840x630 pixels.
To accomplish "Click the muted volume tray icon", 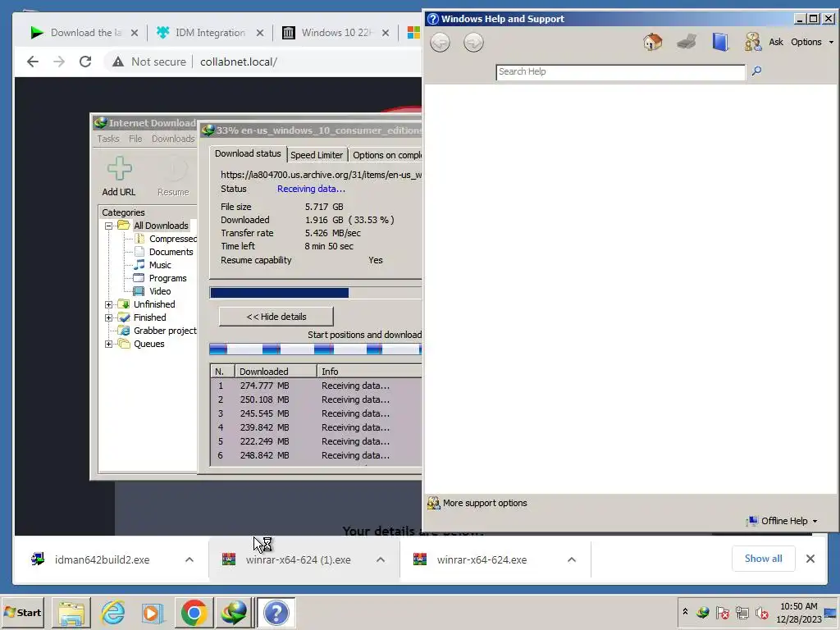I will click(x=760, y=612).
